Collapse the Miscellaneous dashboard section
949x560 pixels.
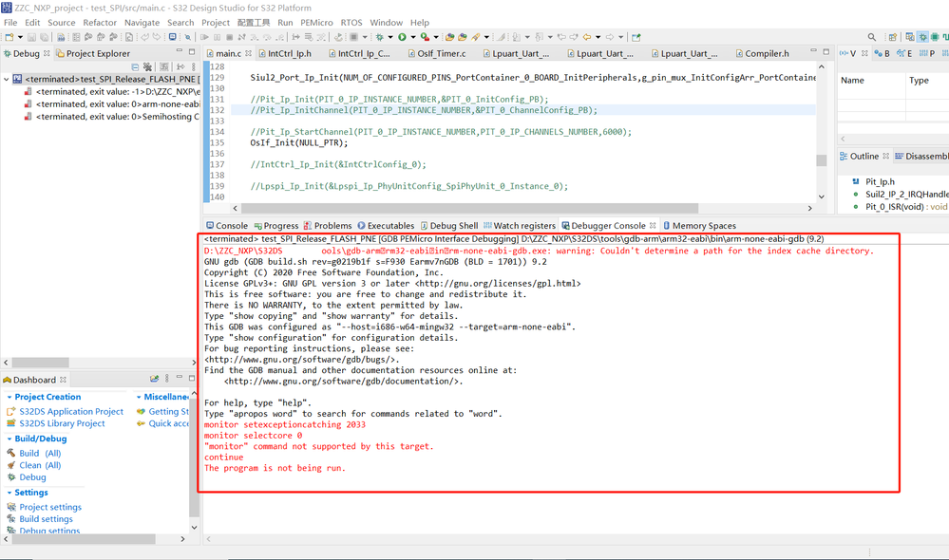139,397
